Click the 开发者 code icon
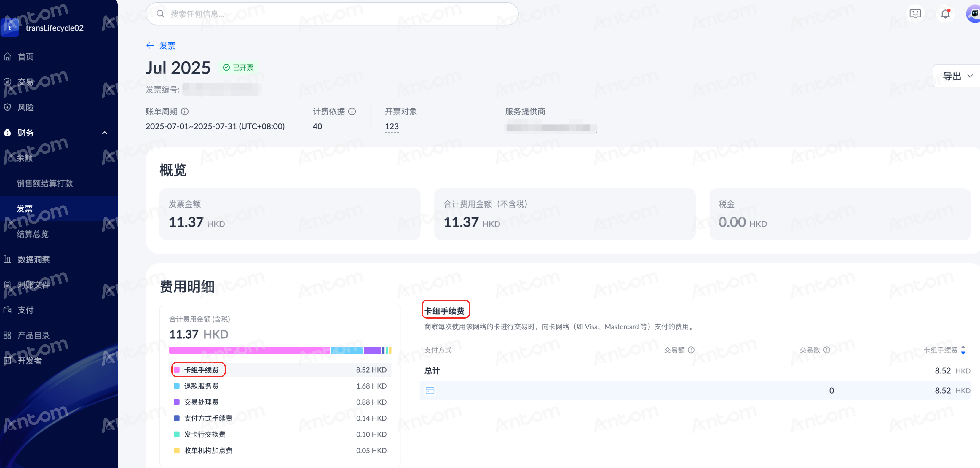The width and height of the screenshot is (980, 468). 7,361
